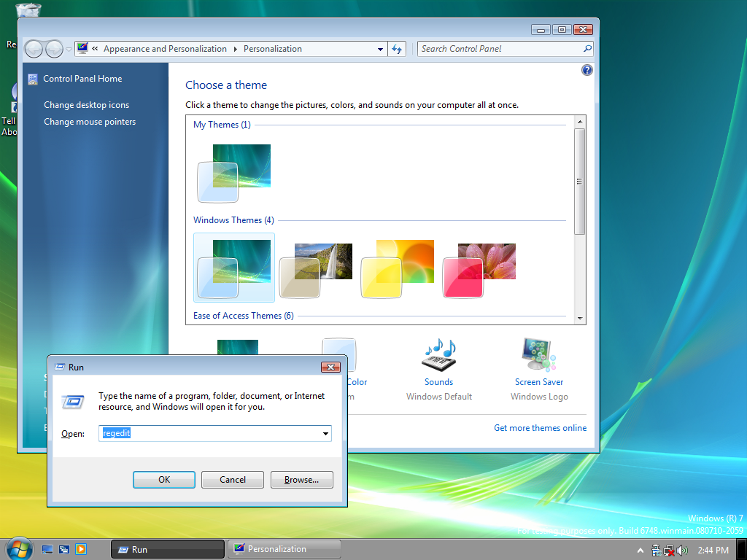747x560 pixels.
Task: Maximize the Personalization window
Action: [x=562, y=29]
